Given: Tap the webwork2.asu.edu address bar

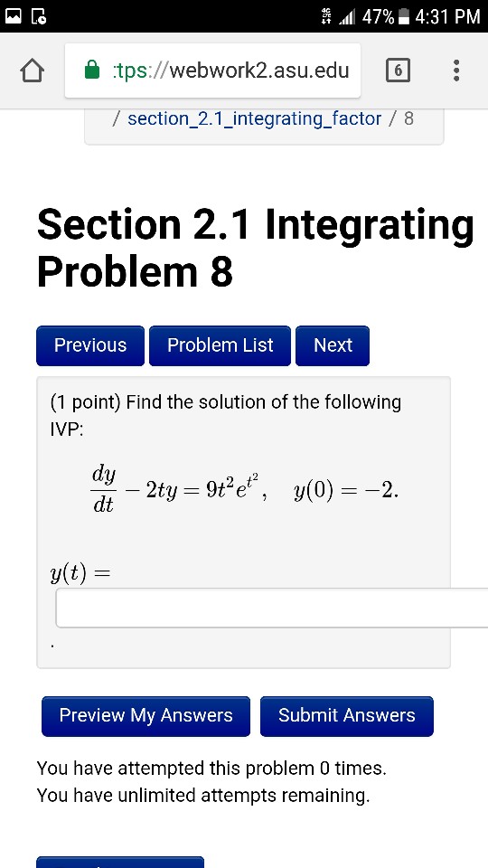Looking at the screenshot, I should click(212, 71).
